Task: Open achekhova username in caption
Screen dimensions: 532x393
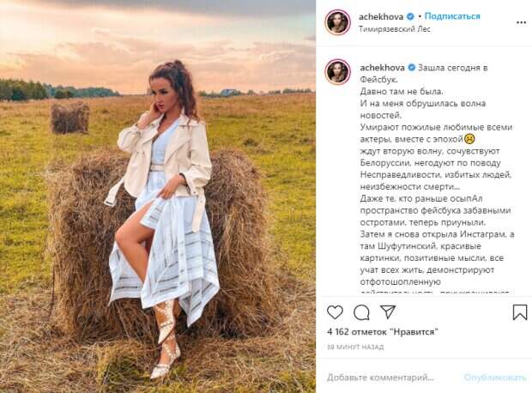Action: click(383, 68)
